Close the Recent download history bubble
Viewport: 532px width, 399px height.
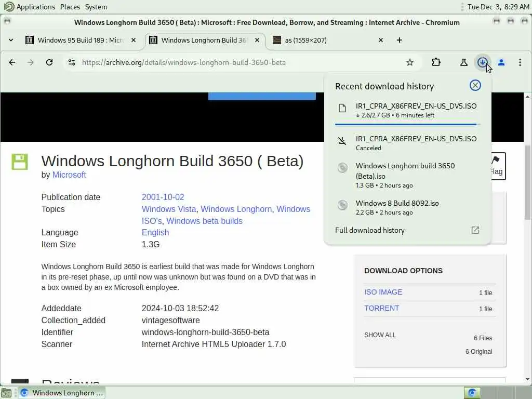[475, 85]
